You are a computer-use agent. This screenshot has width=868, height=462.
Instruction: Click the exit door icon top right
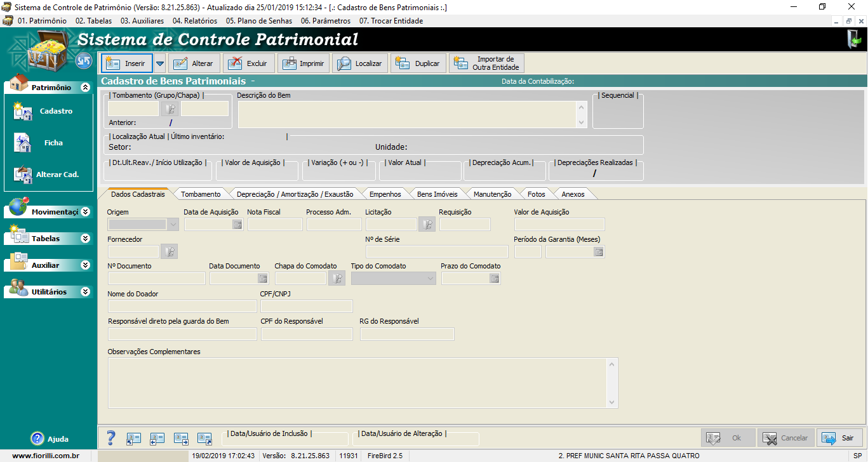click(853, 39)
